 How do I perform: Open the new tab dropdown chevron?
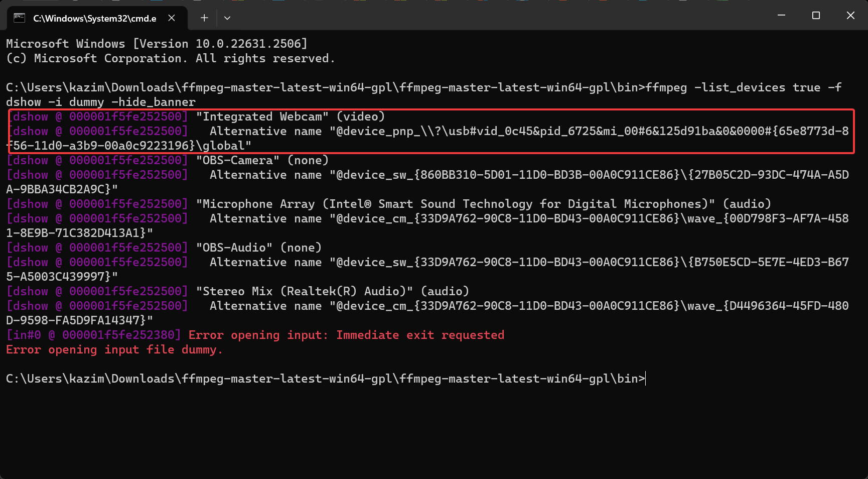tap(227, 18)
